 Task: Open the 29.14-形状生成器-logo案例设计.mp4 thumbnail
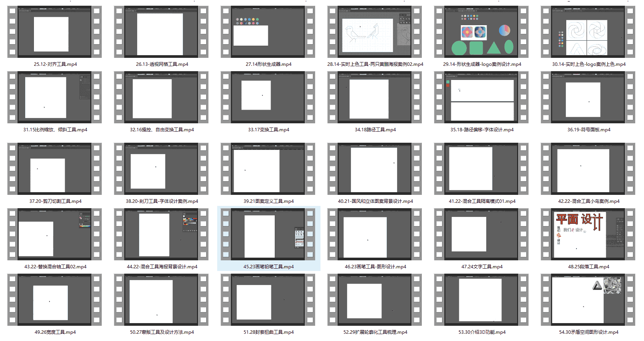click(x=481, y=32)
